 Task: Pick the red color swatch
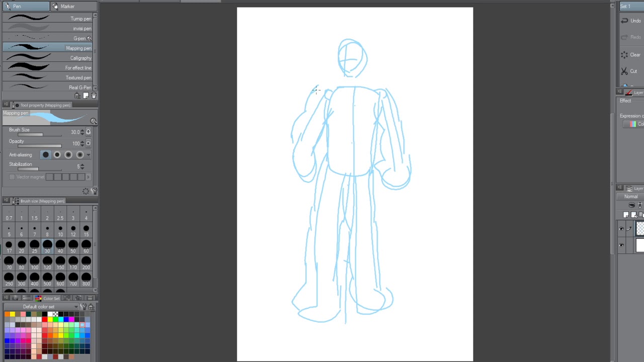(x=44, y=319)
